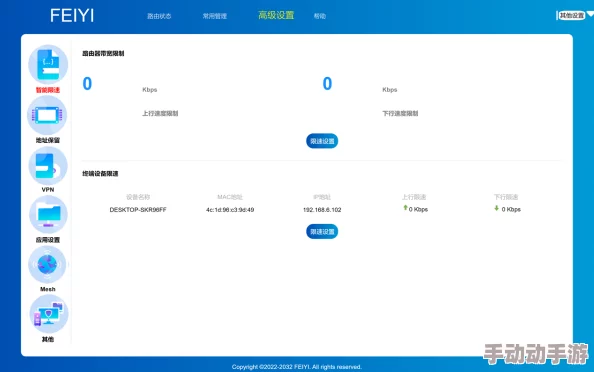This screenshot has height=372, width=594.
Task: Open the 智能限速 smart speed limit icon
Action: click(x=48, y=64)
